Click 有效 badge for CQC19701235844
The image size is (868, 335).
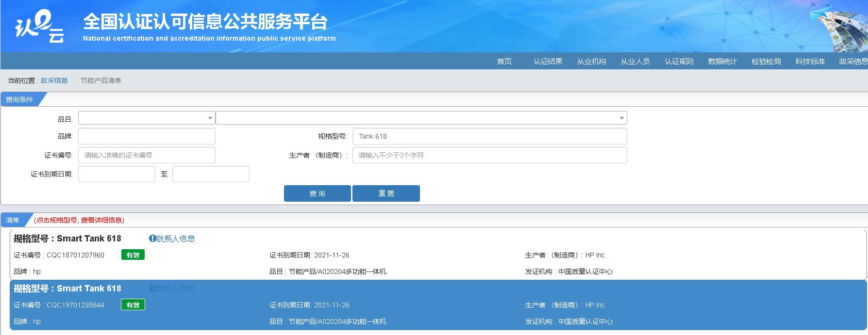[x=133, y=305]
